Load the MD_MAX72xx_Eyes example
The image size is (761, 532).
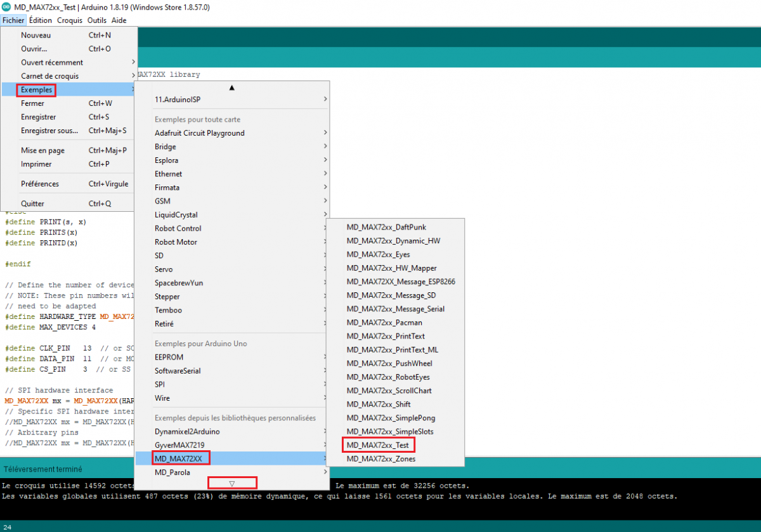[x=396, y=254]
